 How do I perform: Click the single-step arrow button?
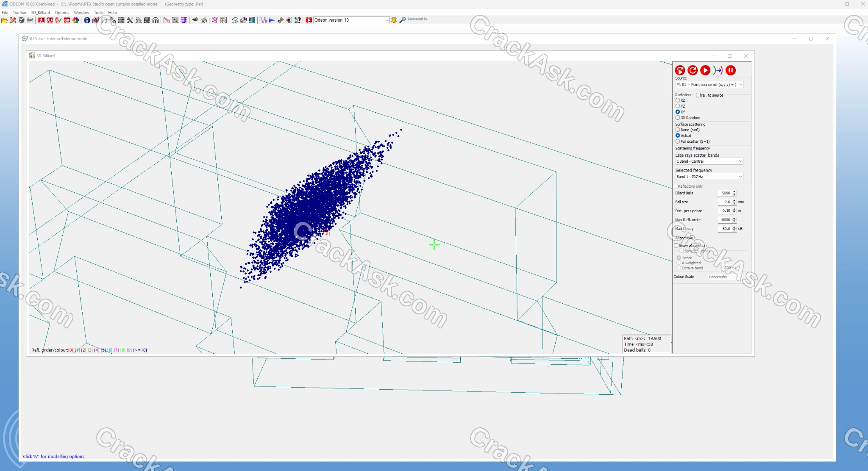pyautogui.click(x=718, y=70)
